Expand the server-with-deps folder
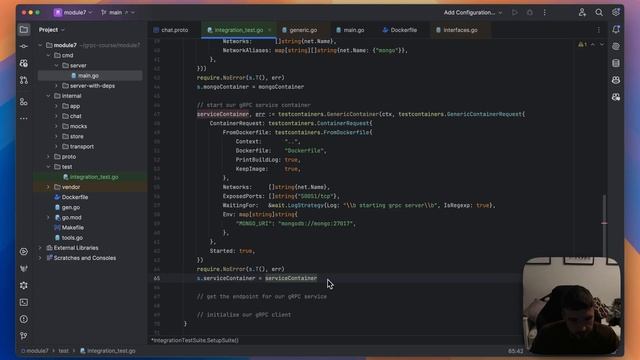This screenshot has width=640, height=360. click(x=56, y=86)
